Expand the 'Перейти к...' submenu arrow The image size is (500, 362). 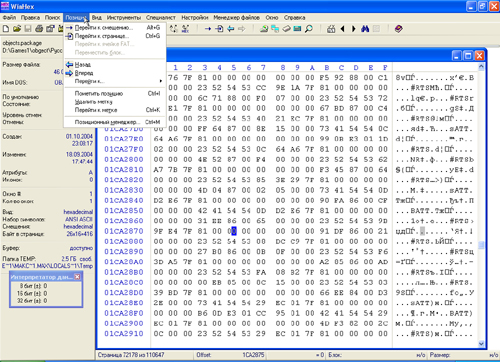[x=161, y=81]
